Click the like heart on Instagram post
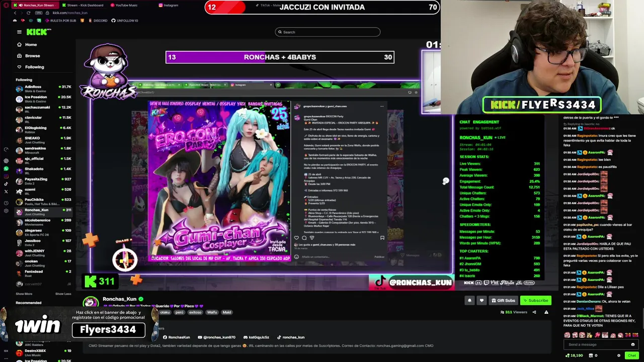The width and height of the screenshot is (644, 362). pos(296,238)
